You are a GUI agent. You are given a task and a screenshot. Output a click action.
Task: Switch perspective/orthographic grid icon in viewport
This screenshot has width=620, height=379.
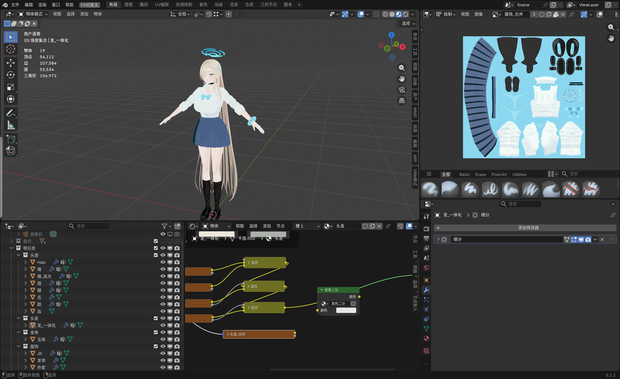pyautogui.click(x=402, y=101)
